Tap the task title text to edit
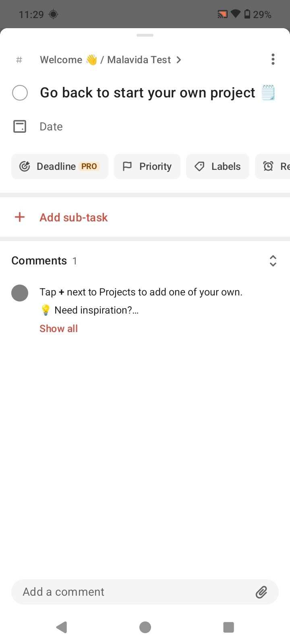This screenshot has width=290, height=644. 147,93
